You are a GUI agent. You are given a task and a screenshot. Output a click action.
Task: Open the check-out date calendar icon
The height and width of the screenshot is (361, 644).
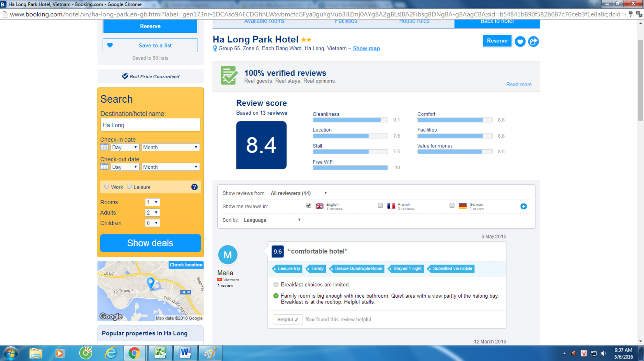pos(104,166)
